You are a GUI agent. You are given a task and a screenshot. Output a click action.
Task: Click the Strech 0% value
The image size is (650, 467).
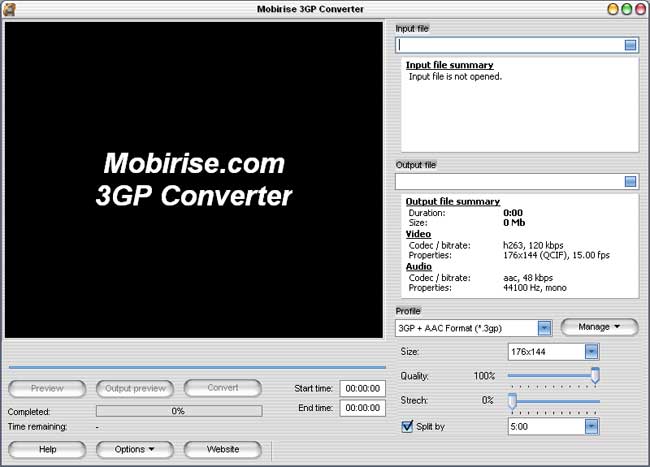point(488,400)
